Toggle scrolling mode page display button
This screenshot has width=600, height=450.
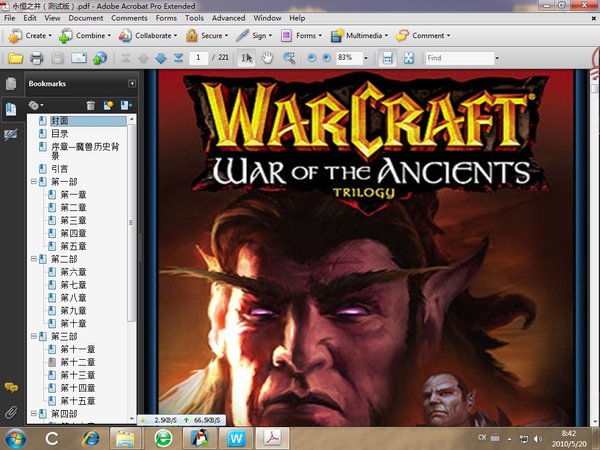pyautogui.click(x=387, y=58)
